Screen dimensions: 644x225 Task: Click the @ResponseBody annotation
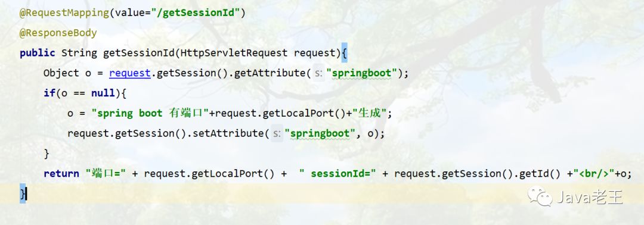point(58,33)
